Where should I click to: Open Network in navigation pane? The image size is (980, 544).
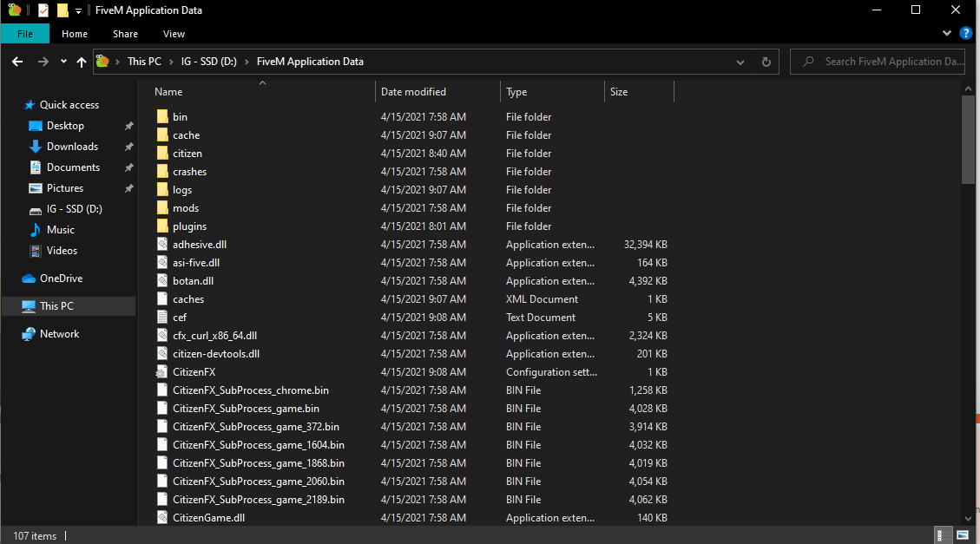point(59,334)
